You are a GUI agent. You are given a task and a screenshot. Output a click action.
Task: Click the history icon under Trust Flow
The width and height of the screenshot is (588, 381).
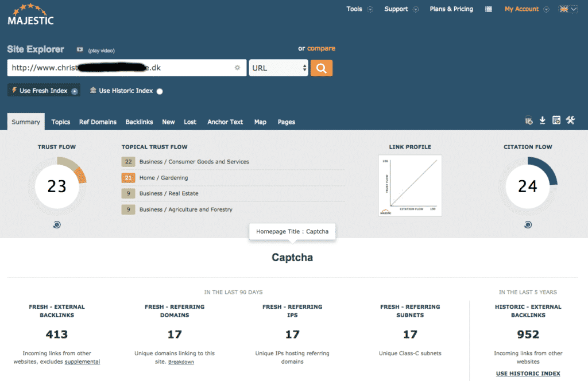(x=57, y=225)
